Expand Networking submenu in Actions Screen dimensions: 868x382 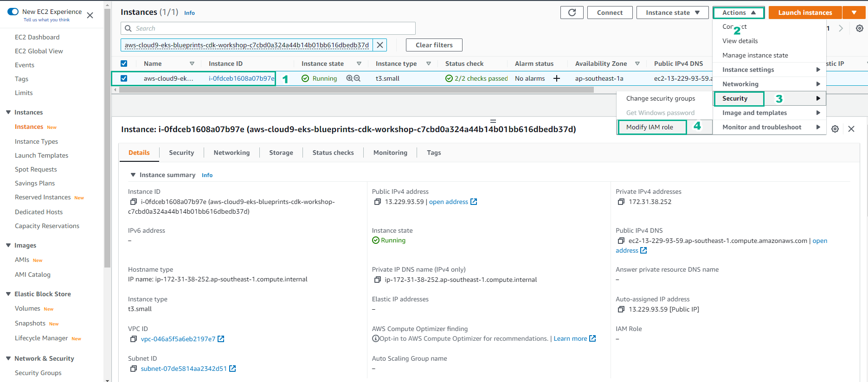coord(769,84)
